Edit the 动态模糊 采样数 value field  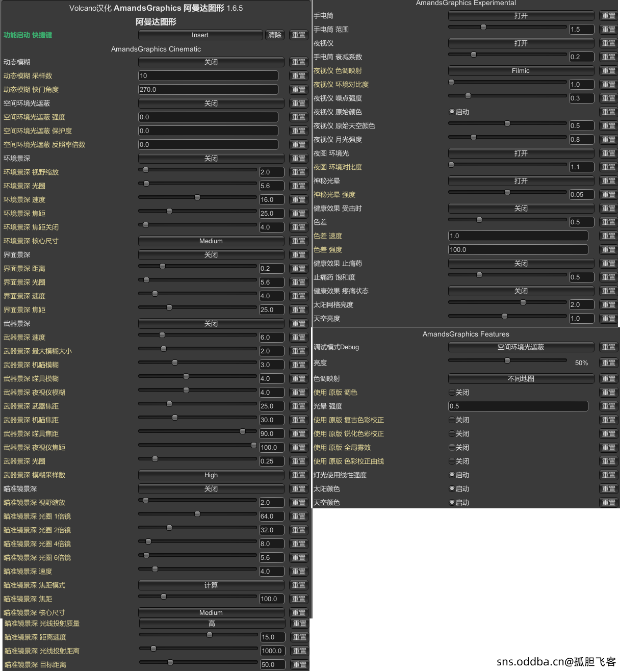click(x=208, y=76)
